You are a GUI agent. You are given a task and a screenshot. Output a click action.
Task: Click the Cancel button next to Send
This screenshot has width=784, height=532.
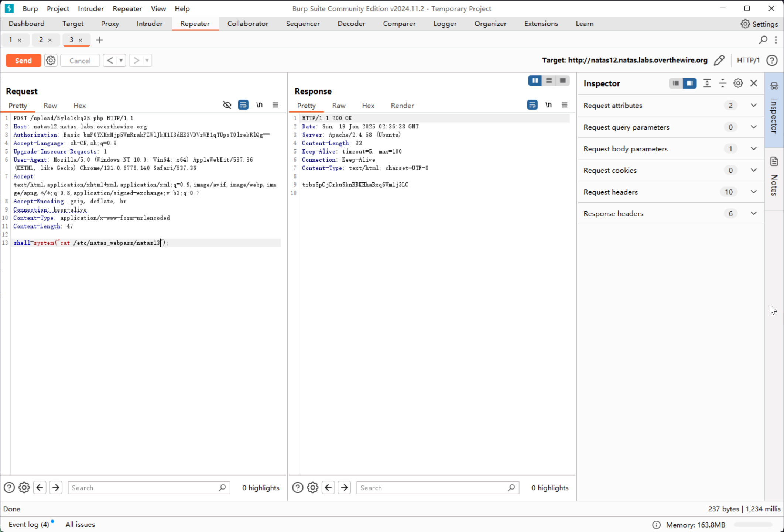80,60
